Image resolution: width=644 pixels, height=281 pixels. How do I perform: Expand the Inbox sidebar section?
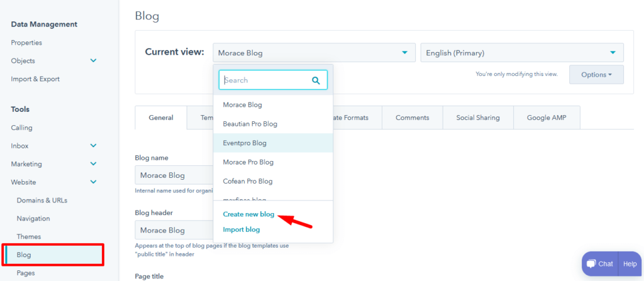pyautogui.click(x=93, y=146)
